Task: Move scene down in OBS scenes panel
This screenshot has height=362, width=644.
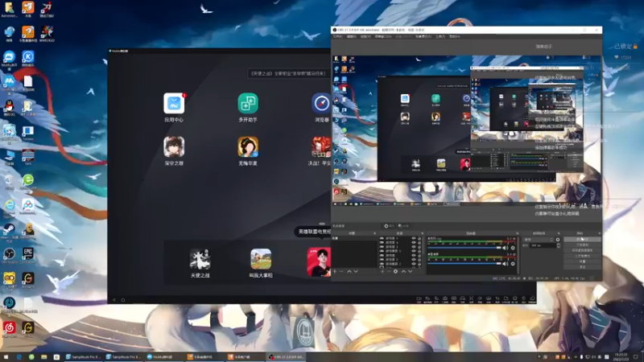Action: (x=356, y=272)
